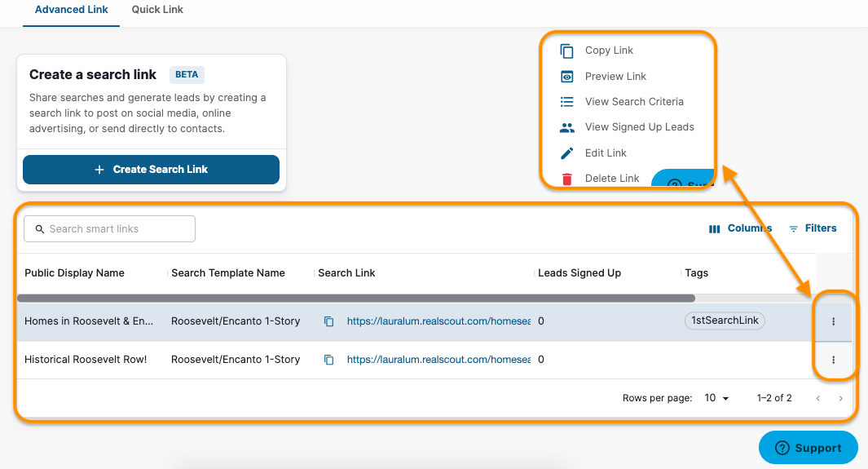
Task: Choose Preview Link from the menu
Action: (615, 77)
